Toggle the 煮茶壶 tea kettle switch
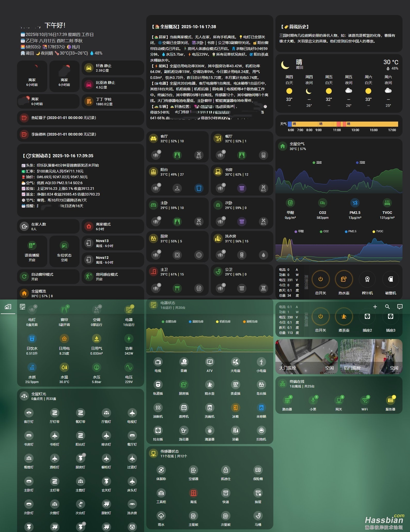This screenshot has width=410, height=532. pyautogui.click(x=344, y=317)
